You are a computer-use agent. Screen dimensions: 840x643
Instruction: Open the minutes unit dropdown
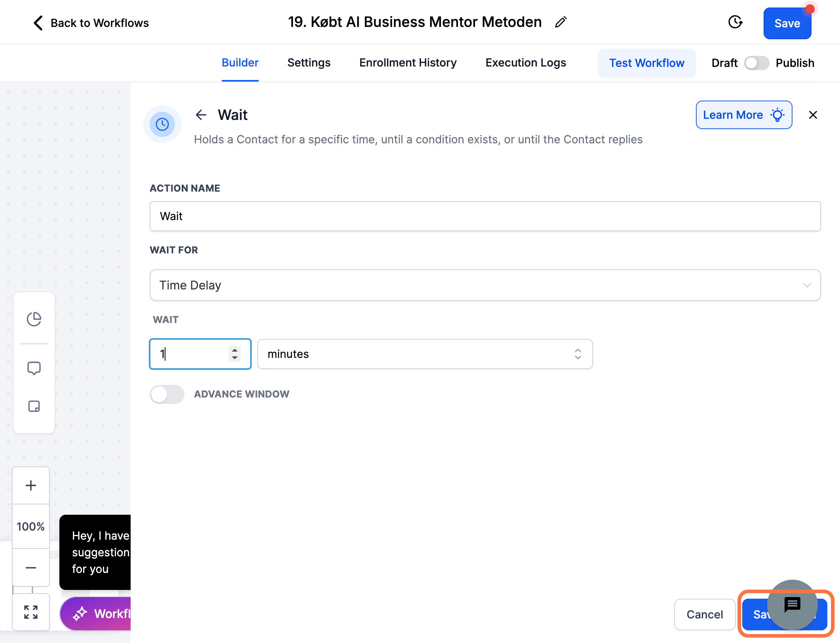click(x=425, y=354)
